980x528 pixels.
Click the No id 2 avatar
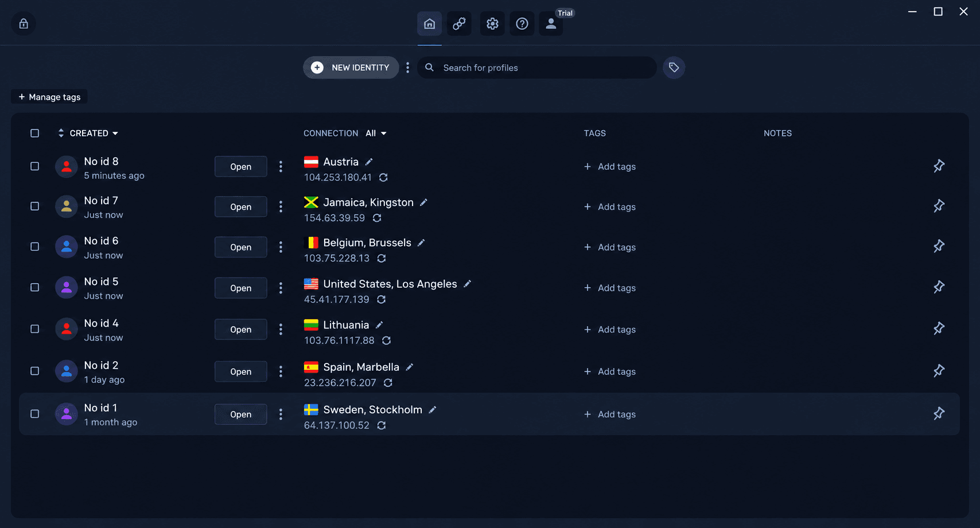[67, 371]
